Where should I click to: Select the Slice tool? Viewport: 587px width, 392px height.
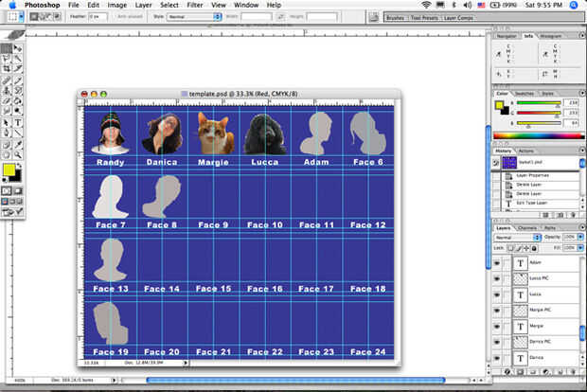click(x=18, y=68)
